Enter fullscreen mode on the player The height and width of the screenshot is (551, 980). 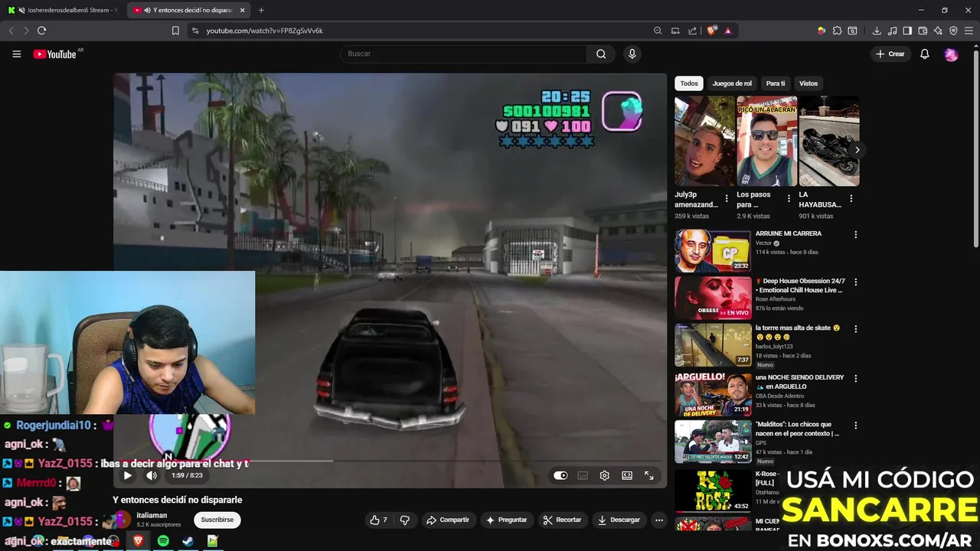(x=649, y=475)
